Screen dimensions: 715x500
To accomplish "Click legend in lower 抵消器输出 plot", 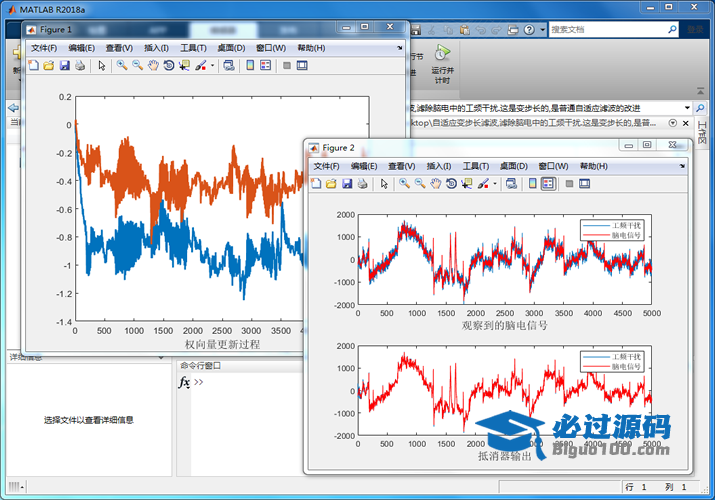I will (612, 361).
